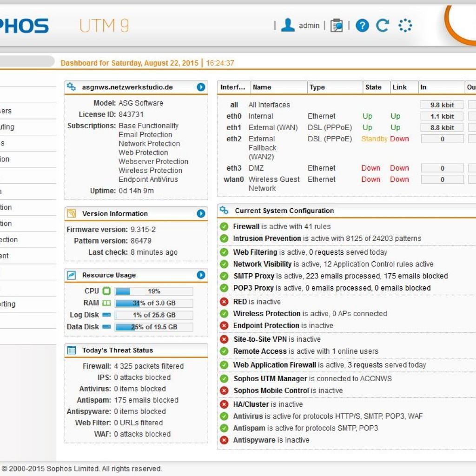Click Last check 8 minutes ago value

(x=154, y=252)
